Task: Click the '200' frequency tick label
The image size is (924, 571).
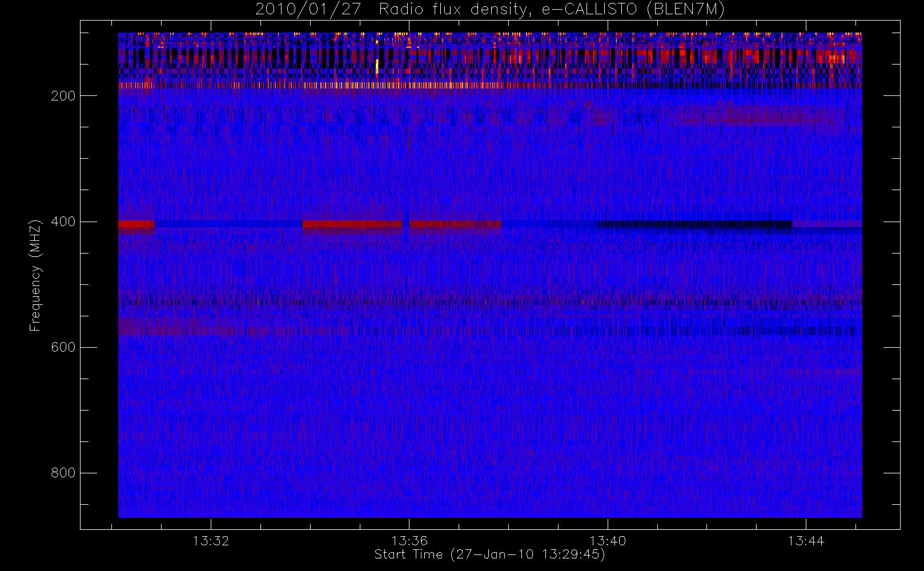Action: coord(63,96)
